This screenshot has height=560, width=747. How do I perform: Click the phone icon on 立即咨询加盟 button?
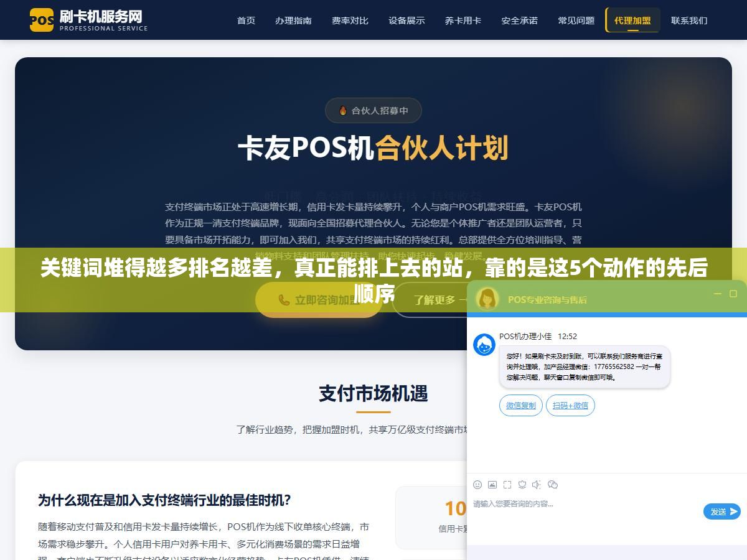coord(284,300)
